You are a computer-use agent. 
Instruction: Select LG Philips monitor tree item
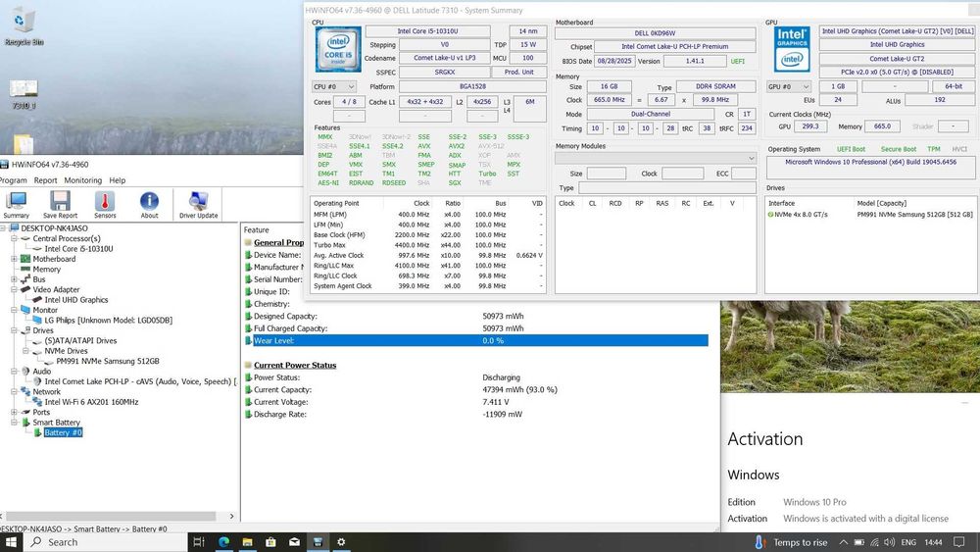click(108, 320)
